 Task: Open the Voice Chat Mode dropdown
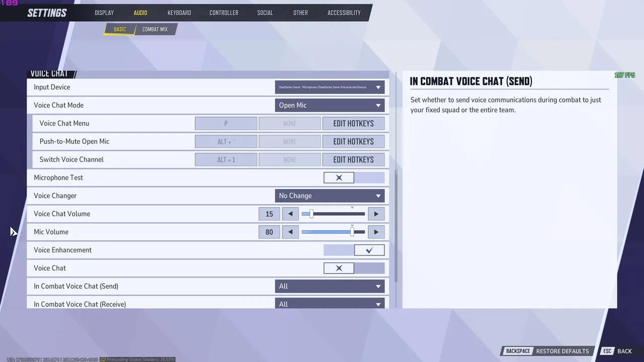click(330, 105)
